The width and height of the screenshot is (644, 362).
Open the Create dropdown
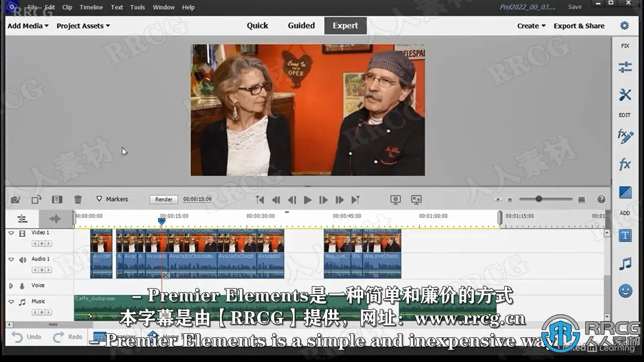(x=531, y=26)
